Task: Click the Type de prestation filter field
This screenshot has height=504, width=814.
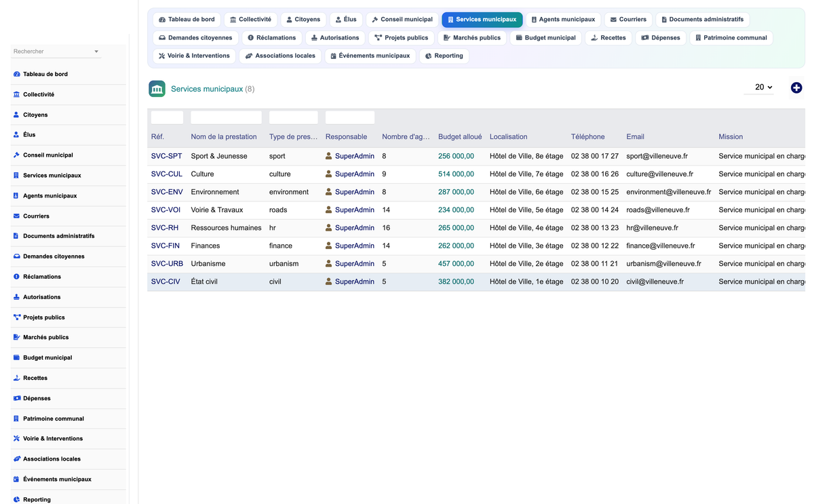Action: [294, 117]
